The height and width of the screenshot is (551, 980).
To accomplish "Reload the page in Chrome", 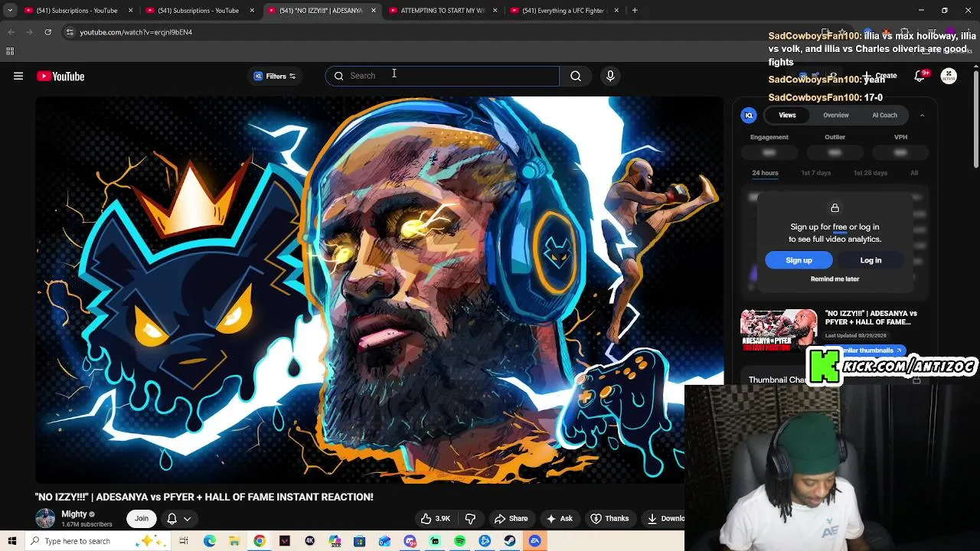I will click(47, 32).
